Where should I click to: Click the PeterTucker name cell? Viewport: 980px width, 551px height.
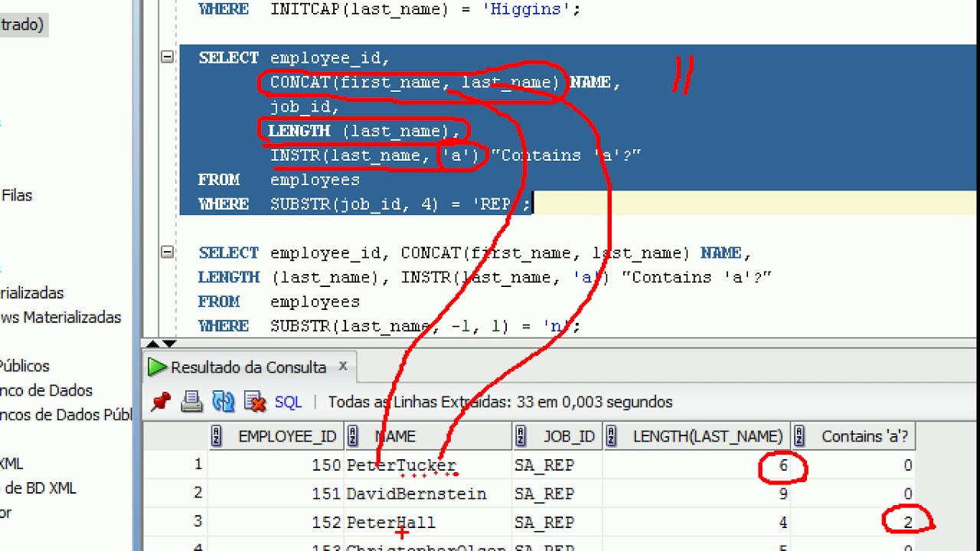(x=428, y=465)
